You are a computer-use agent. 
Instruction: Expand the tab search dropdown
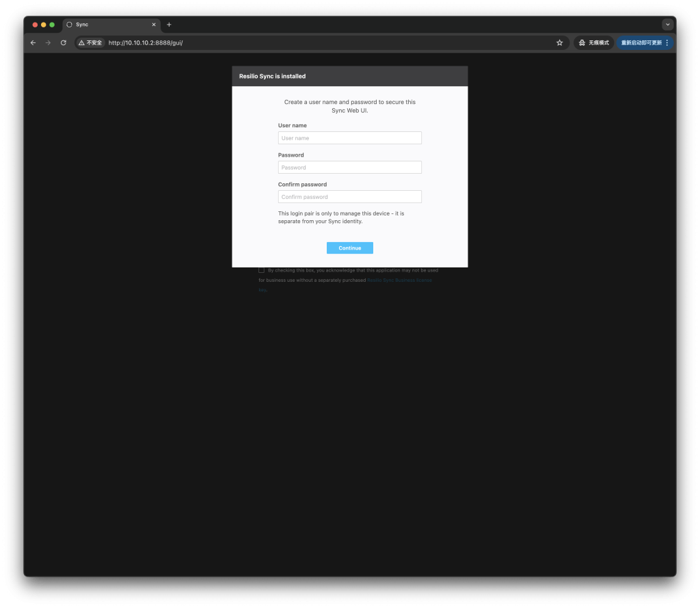[x=667, y=25]
